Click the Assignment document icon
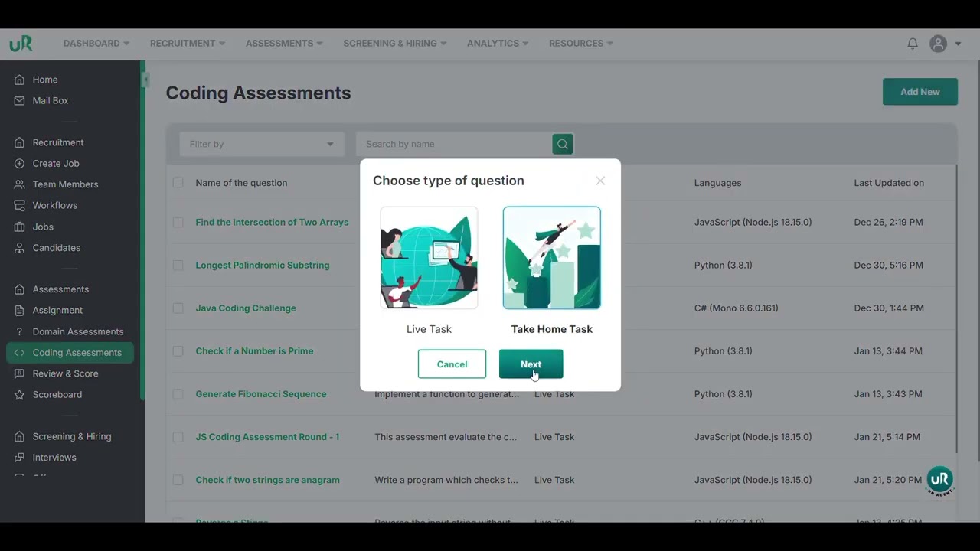980x551 pixels. (19, 310)
